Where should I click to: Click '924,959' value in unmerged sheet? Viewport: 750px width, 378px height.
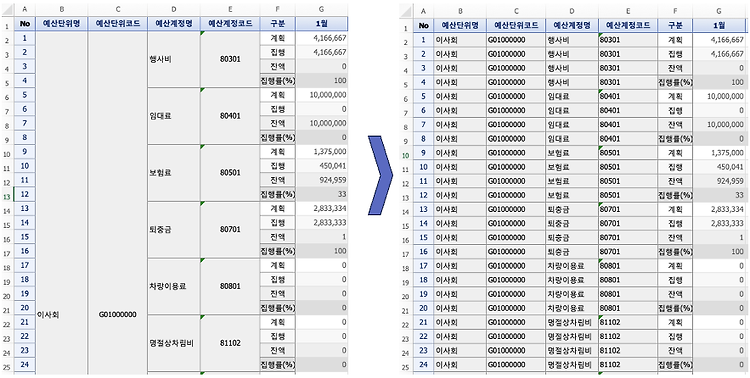tap(720, 182)
